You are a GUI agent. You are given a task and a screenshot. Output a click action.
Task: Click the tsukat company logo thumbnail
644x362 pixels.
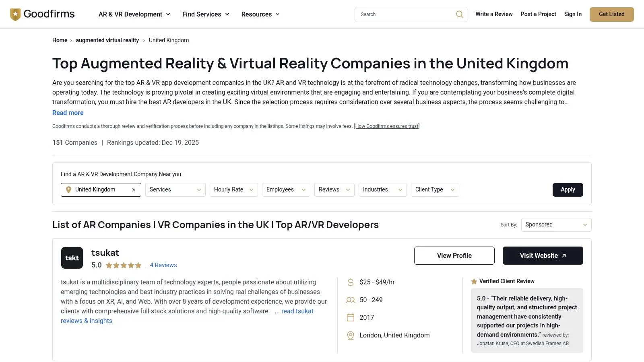[x=72, y=258]
